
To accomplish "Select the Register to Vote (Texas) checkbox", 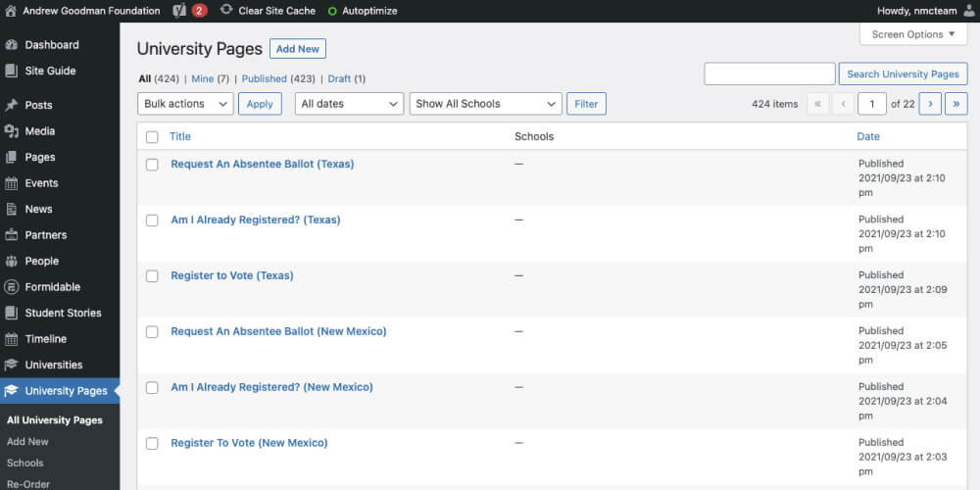I will (x=152, y=275).
